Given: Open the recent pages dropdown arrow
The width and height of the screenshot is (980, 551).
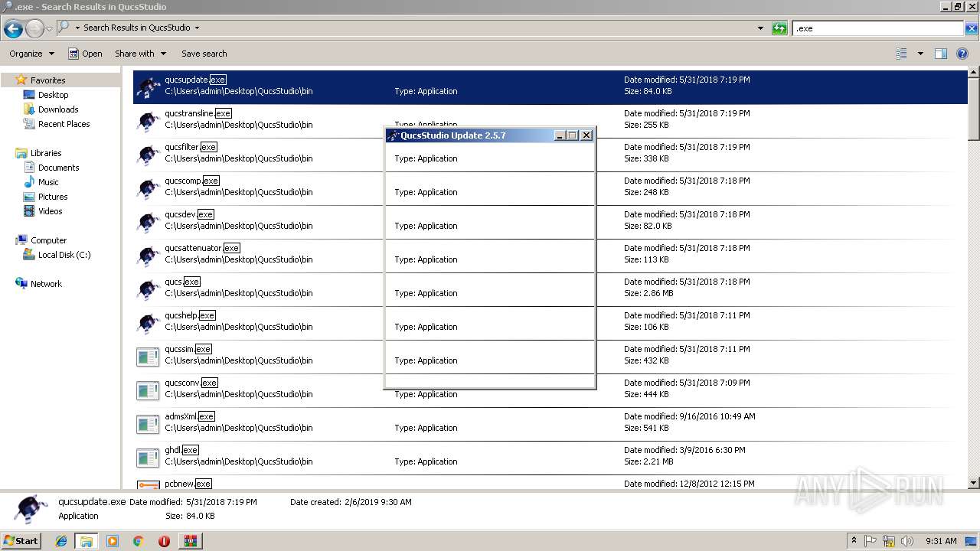Looking at the screenshot, I should pyautogui.click(x=49, y=29).
